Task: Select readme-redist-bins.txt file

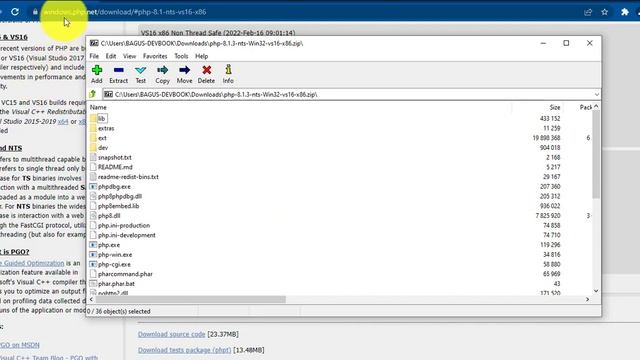Action: [128, 177]
